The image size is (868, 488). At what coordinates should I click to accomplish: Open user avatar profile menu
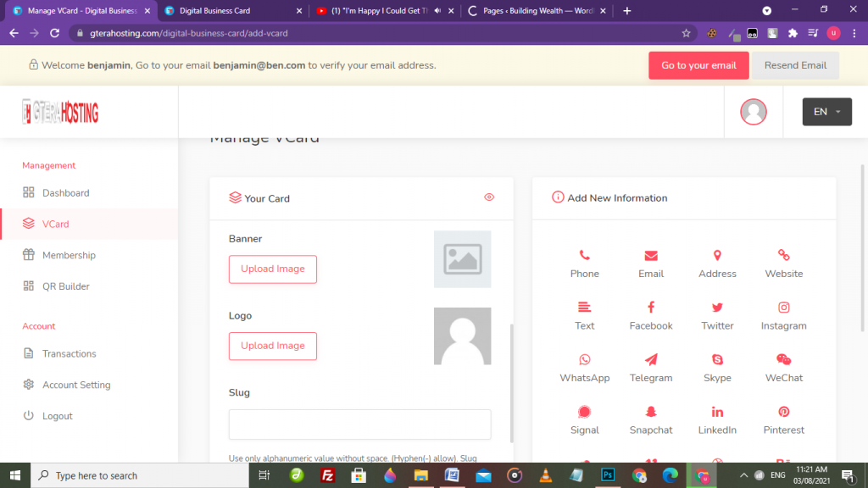tap(754, 112)
